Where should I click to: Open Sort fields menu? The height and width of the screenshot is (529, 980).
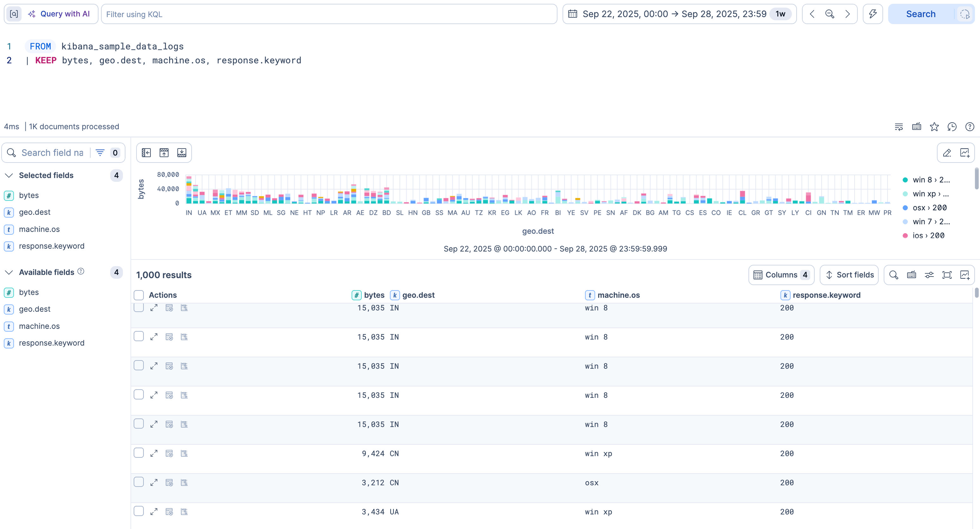849,275
